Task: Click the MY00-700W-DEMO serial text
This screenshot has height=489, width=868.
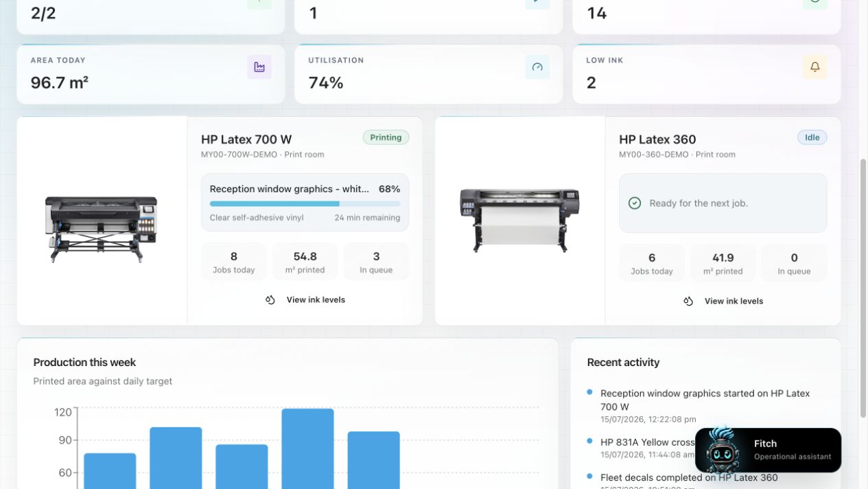Action: pos(239,155)
